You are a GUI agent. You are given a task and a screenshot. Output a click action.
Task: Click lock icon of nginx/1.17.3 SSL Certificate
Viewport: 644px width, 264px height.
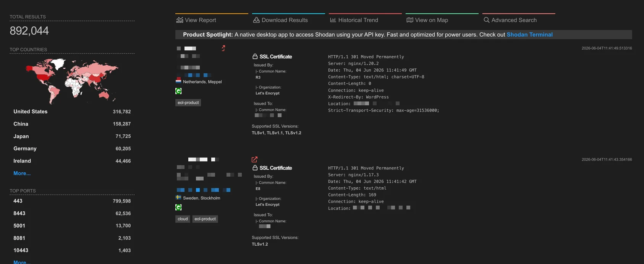pyautogui.click(x=255, y=168)
